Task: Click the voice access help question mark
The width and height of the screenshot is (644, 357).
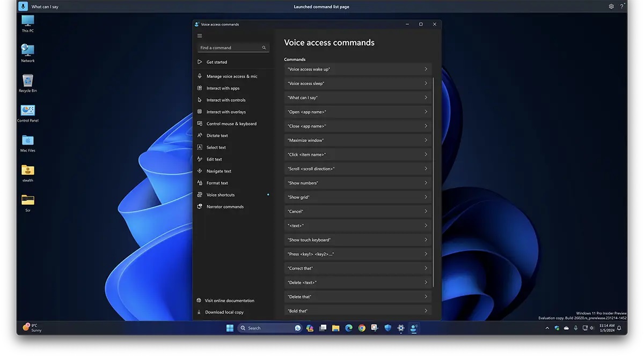Action: [x=623, y=6]
